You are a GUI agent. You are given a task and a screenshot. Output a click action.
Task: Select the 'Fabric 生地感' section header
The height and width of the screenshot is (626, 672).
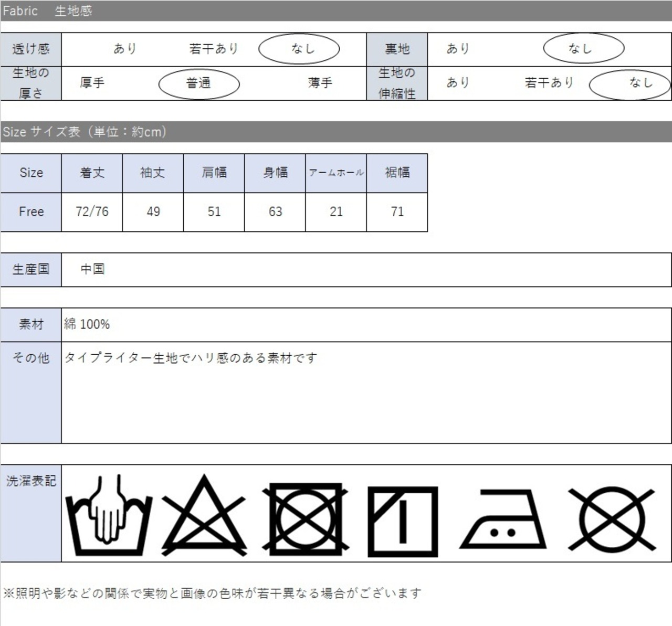pos(336,11)
